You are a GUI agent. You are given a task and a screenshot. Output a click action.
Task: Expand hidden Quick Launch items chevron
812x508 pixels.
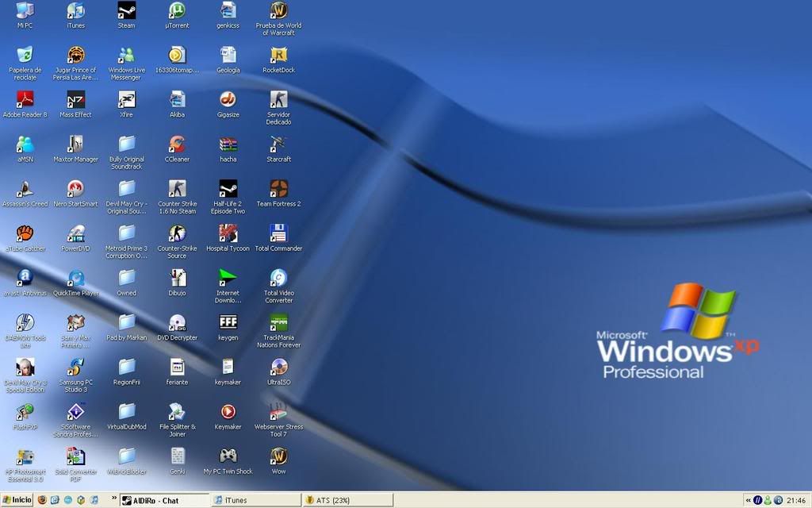pos(114,498)
